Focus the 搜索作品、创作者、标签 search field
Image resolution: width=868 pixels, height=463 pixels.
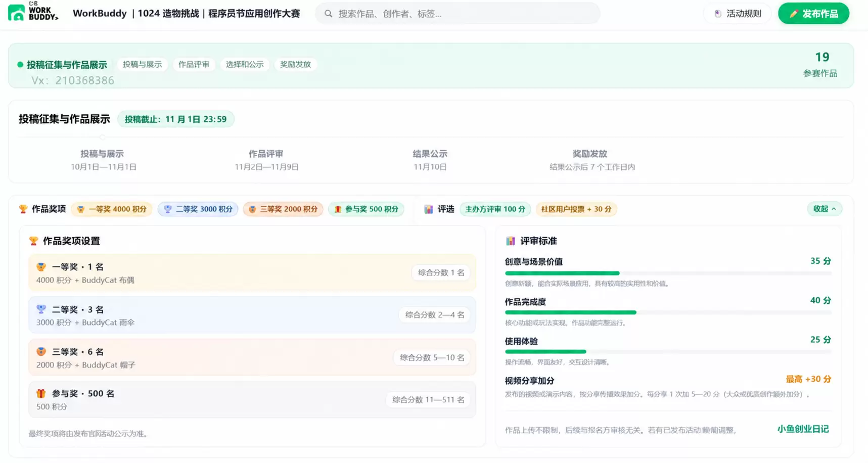[x=458, y=14]
